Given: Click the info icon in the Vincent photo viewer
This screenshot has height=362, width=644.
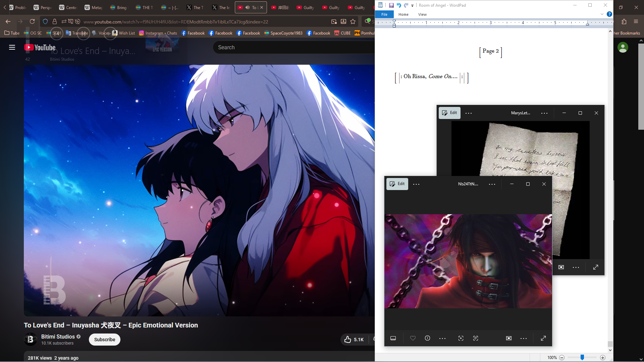Looking at the screenshot, I should (427, 338).
